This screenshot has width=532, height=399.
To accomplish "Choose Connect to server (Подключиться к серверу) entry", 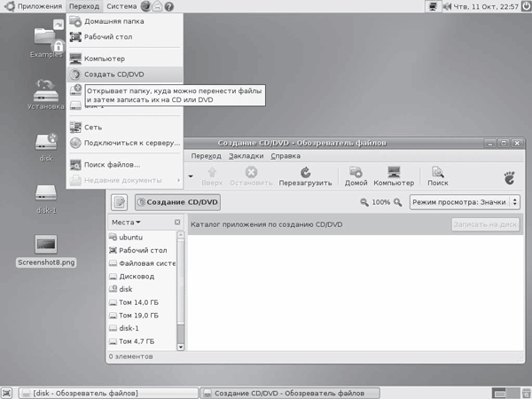I will [124, 142].
